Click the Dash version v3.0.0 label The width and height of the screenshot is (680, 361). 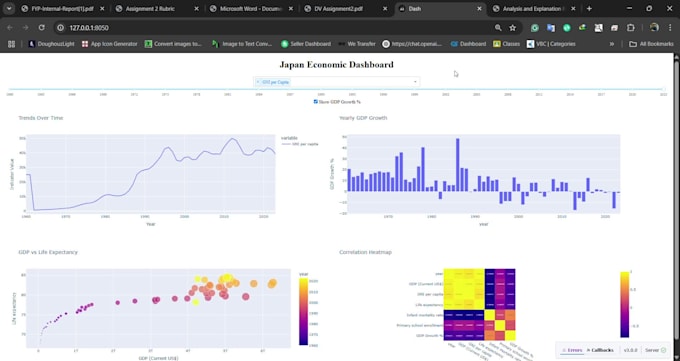tap(630, 350)
